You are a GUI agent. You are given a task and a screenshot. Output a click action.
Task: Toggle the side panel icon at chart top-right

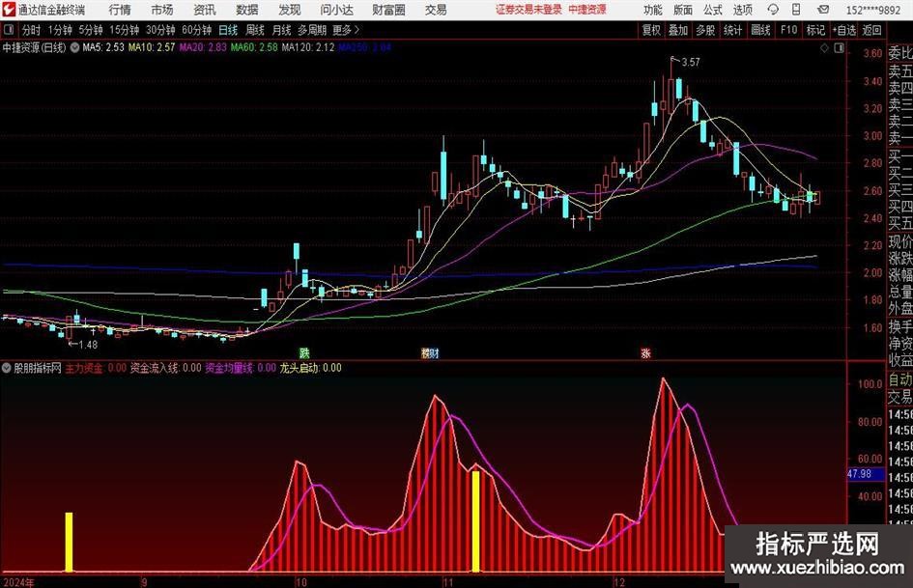coord(839,48)
